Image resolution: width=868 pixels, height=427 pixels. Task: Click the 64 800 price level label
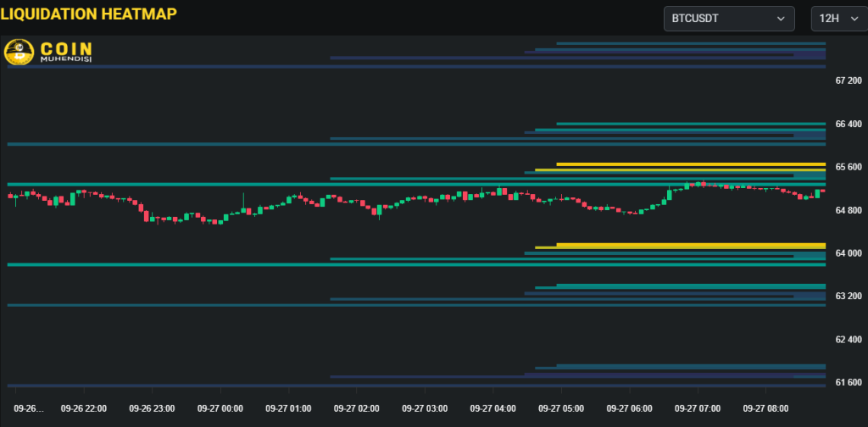pos(848,210)
